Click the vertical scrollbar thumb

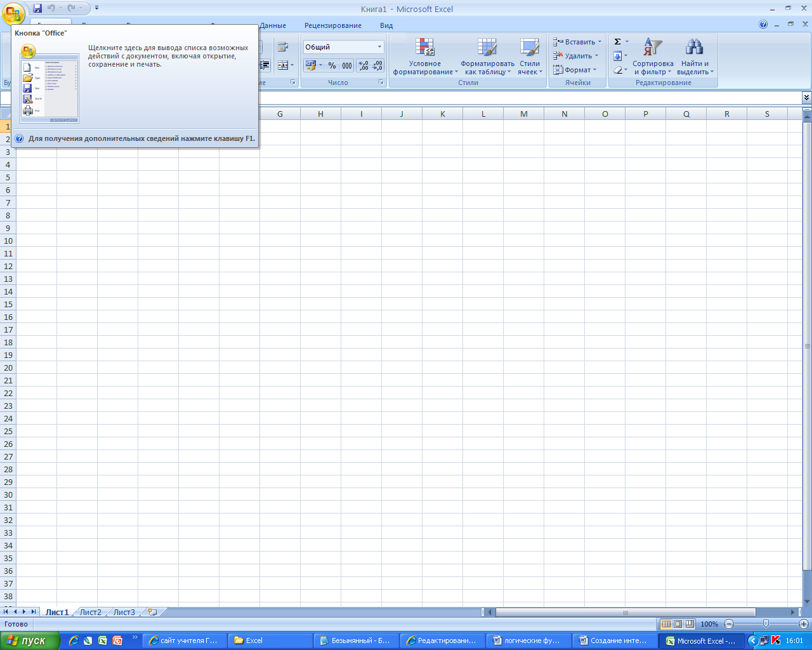(x=807, y=347)
